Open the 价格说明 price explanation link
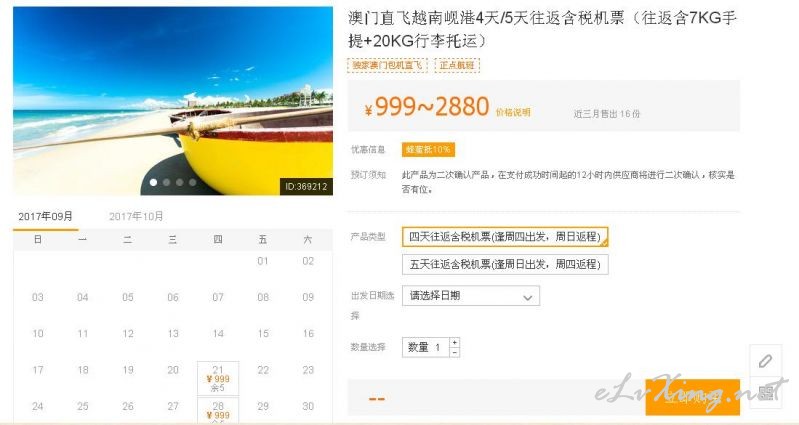The width and height of the screenshot is (799, 425). pos(513,112)
